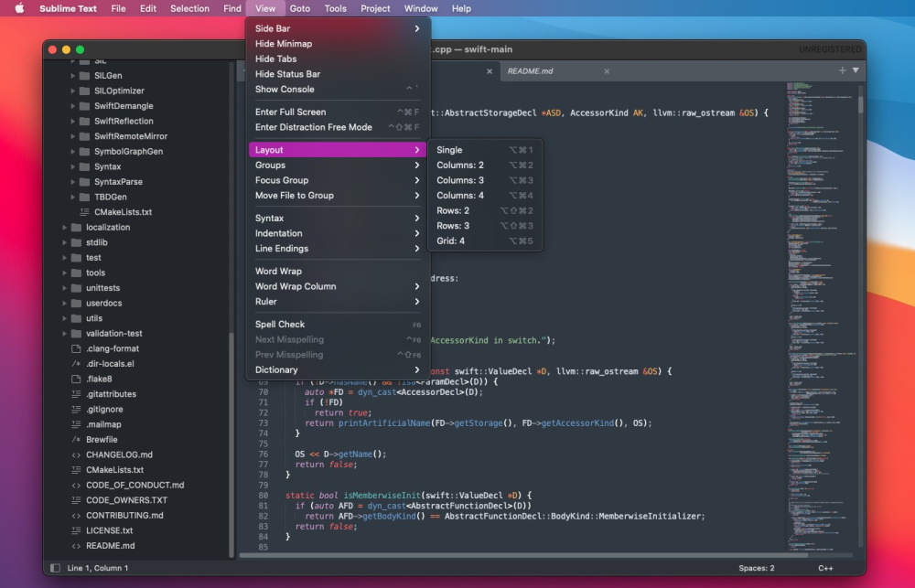Viewport: 915px width, 588px height.
Task: Click the .clang-format file icon
Action: (x=76, y=348)
